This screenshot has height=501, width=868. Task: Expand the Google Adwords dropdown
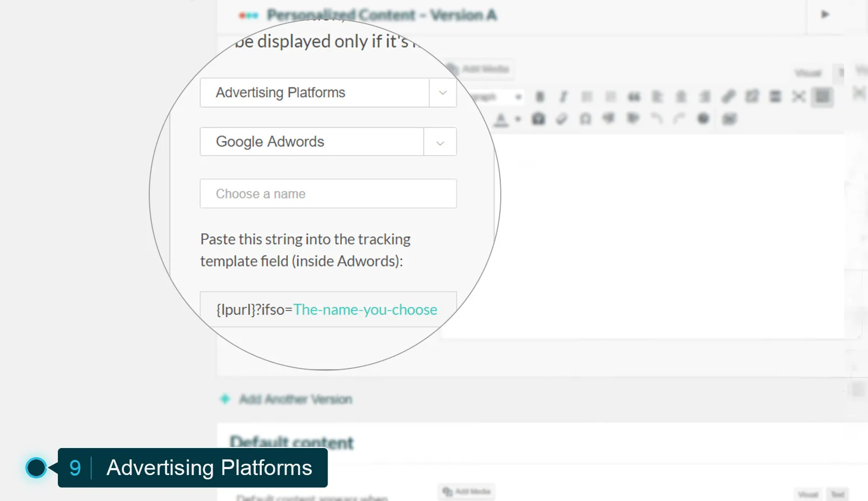coord(440,142)
